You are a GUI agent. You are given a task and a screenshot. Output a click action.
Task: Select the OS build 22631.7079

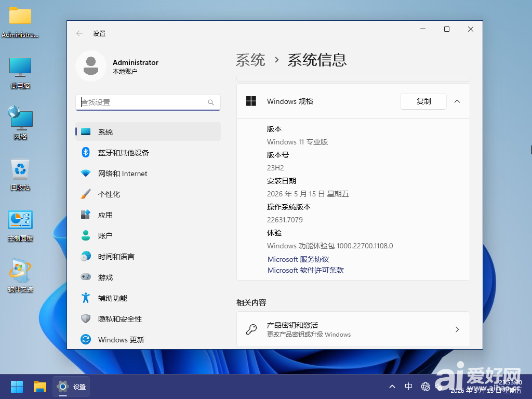pyautogui.click(x=285, y=220)
